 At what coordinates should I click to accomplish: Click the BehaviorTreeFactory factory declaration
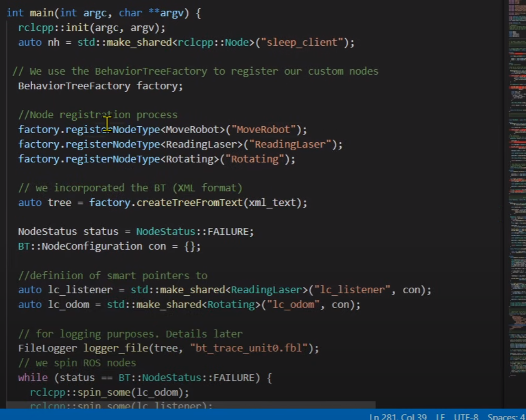[x=100, y=86]
